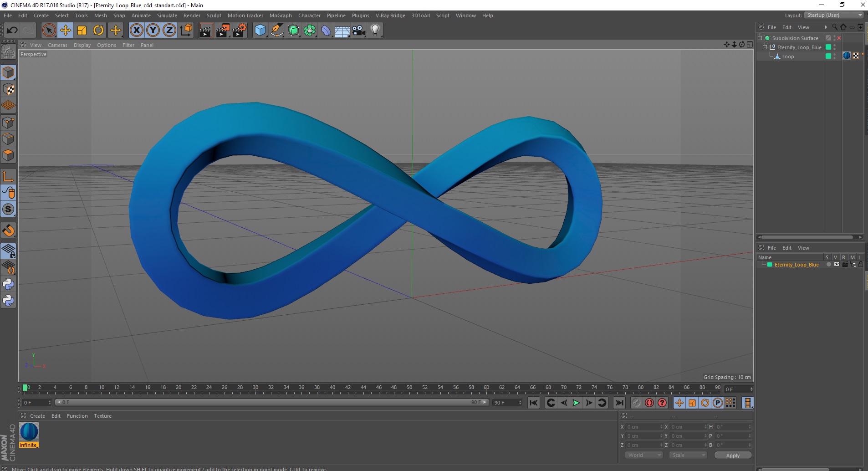Open the MoGraph menu

click(x=281, y=15)
